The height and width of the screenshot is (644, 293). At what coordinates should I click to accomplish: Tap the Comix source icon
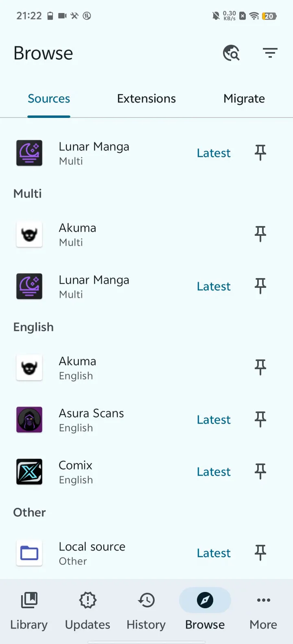tap(29, 472)
